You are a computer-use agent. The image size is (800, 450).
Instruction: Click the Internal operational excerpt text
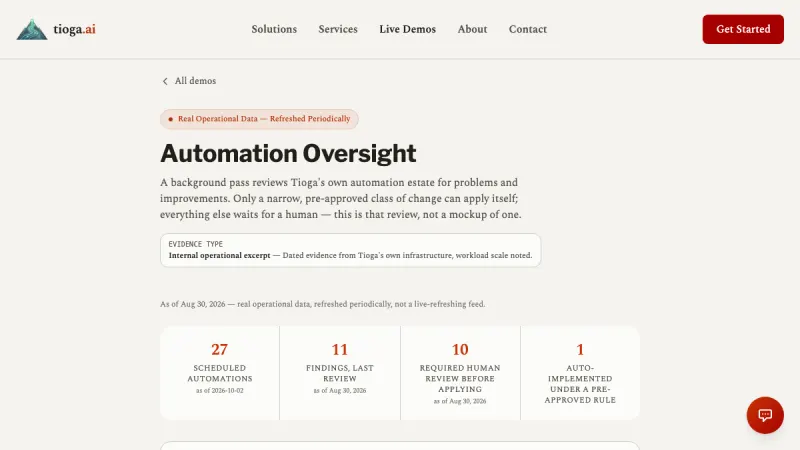click(x=219, y=255)
